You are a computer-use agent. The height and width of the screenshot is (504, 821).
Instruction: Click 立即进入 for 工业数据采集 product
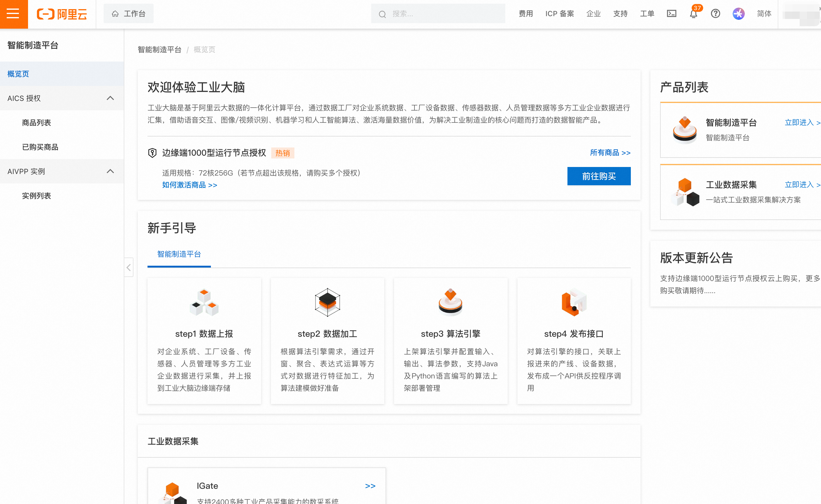(802, 185)
